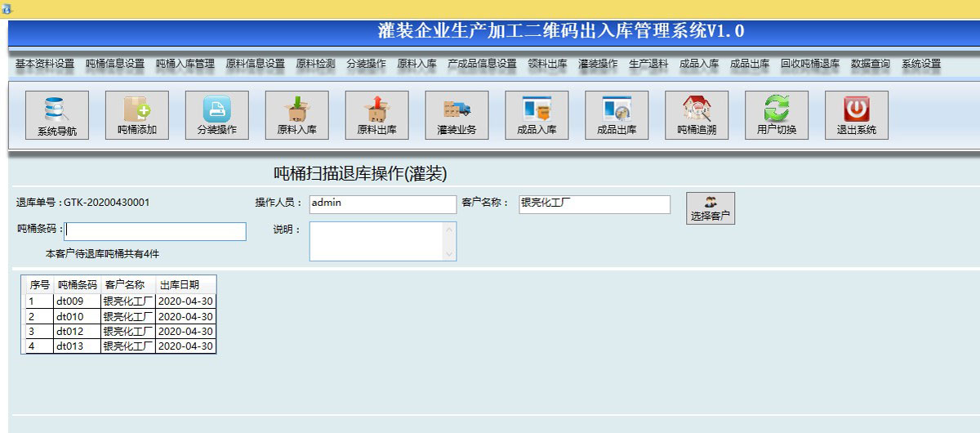Click the 操作人员 field showing admin

(383, 204)
